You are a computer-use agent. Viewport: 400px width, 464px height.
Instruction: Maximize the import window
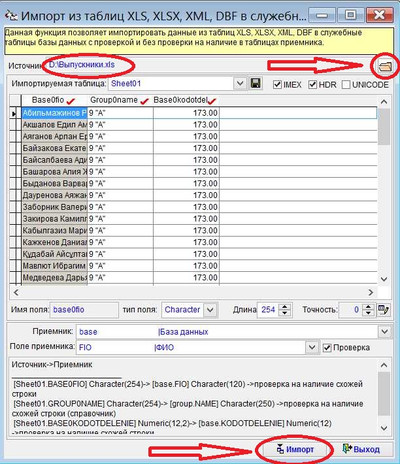[350, 16]
